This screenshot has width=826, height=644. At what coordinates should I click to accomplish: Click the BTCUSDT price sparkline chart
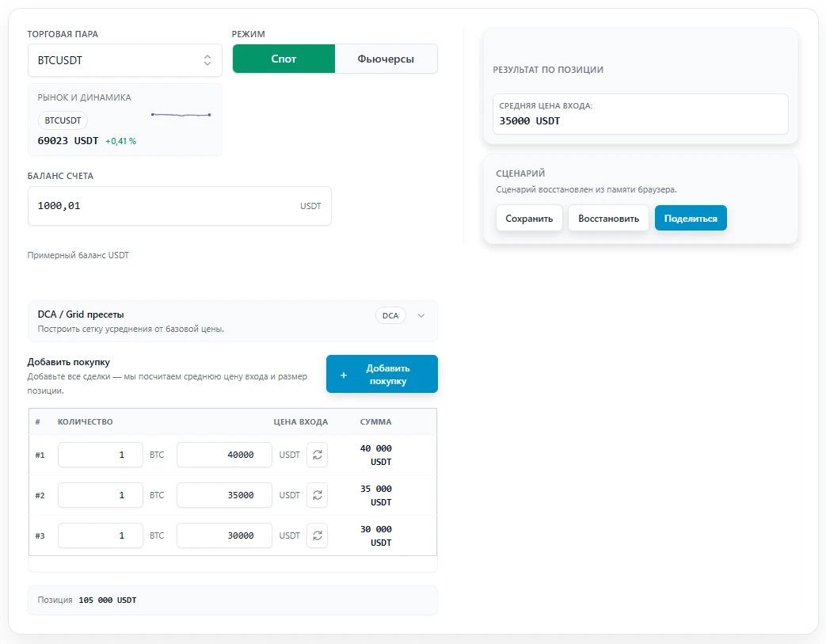point(181,114)
